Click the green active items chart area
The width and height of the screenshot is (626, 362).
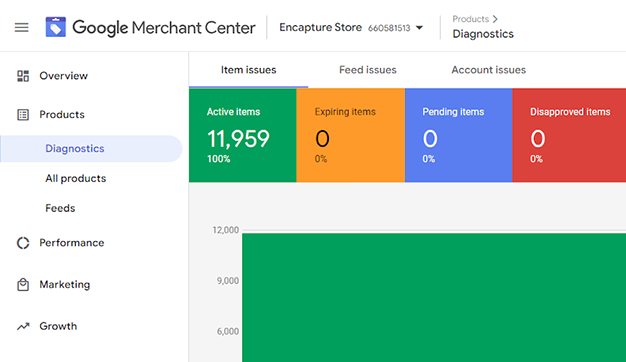434,297
